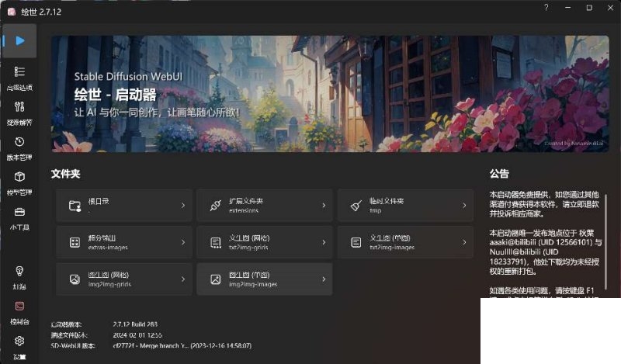Viewport: 621px width, 364px height.
Task: Click the broom icon for 临时文件夹
Action: coord(356,206)
